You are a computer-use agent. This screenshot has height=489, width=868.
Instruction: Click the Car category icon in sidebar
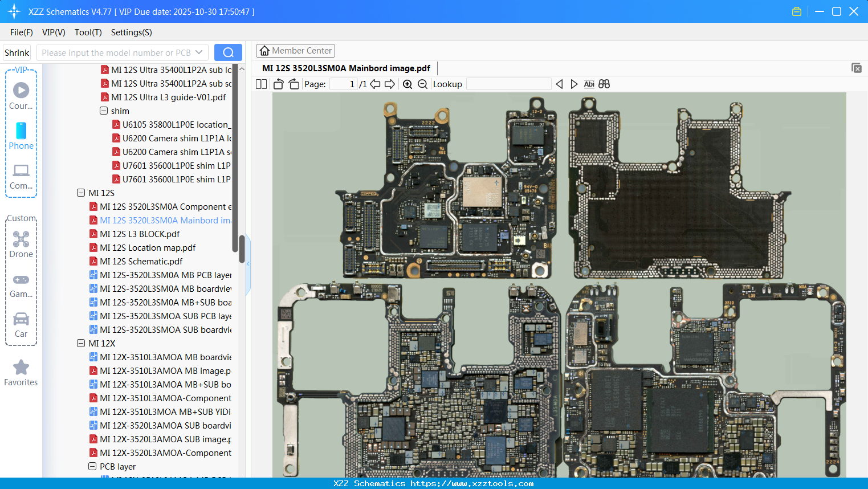point(21,319)
